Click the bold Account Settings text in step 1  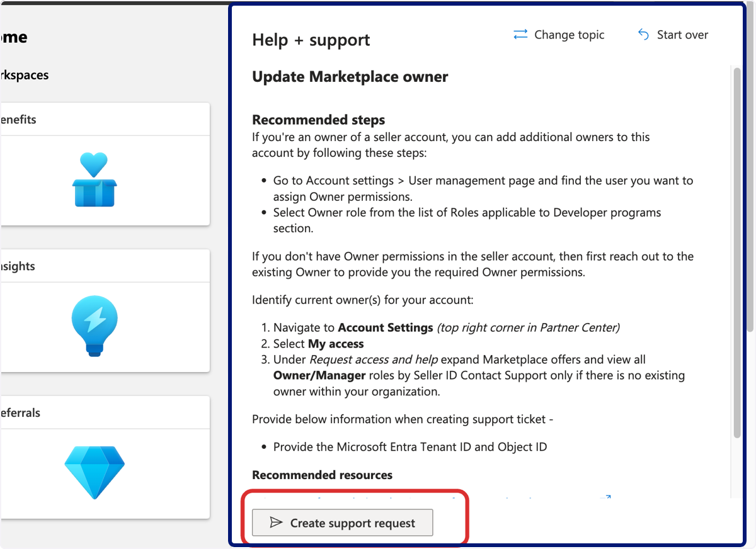coord(386,327)
